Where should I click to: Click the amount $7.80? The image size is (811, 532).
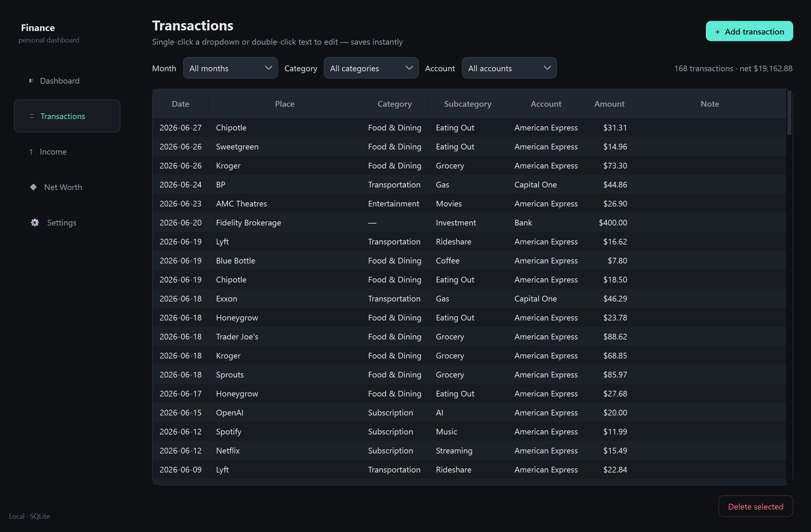[617, 261]
